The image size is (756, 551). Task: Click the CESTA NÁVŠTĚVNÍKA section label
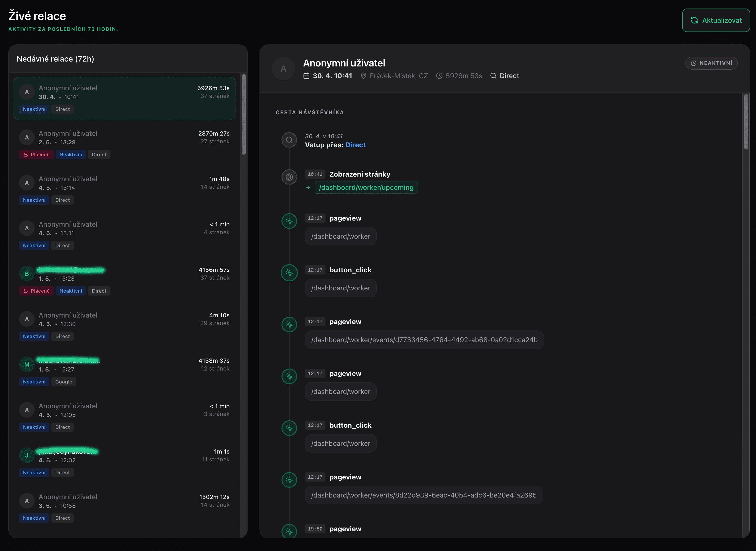click(x=310, y=112)
